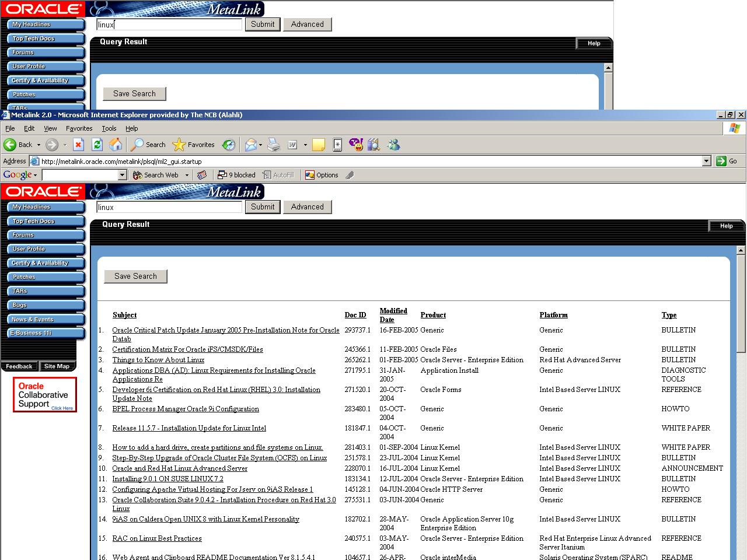The image size is (747, 560).
Task: Open Google toolbar Options
Action: [x=322, y=175]
